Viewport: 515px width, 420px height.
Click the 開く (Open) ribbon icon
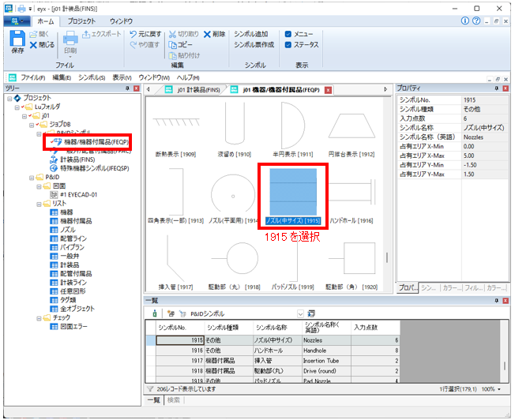[39, 34]
